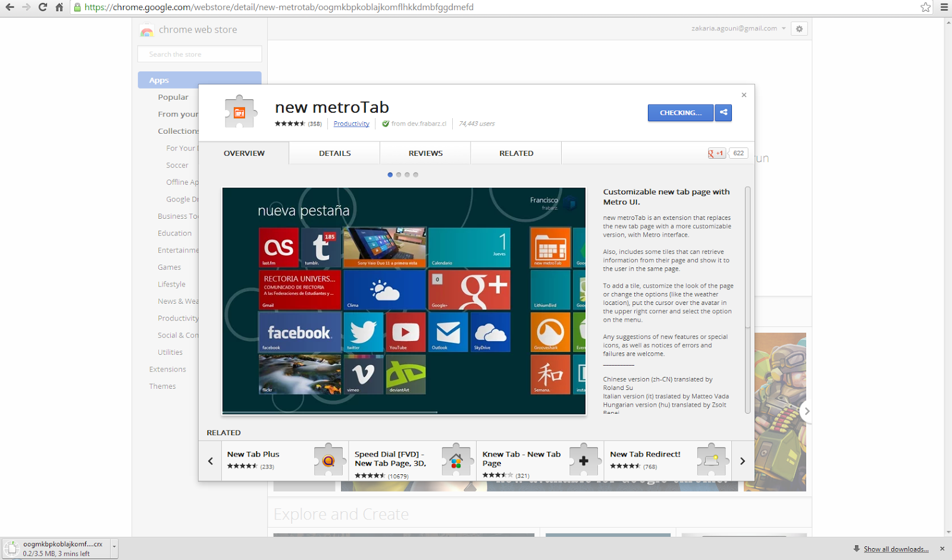Go to the browser home icon
This screenshot has height=560, width=952.
tap(59, 7)
